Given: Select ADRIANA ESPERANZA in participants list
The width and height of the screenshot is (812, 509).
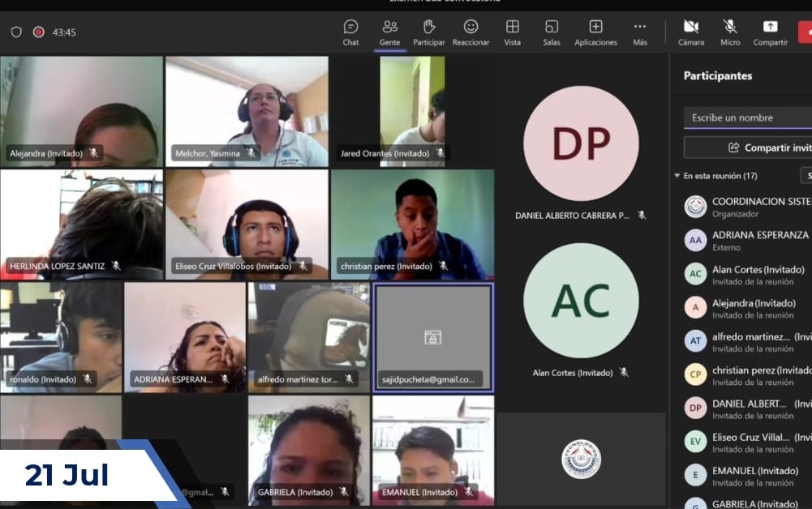Looking at the screenshot, I should [747, 241].
